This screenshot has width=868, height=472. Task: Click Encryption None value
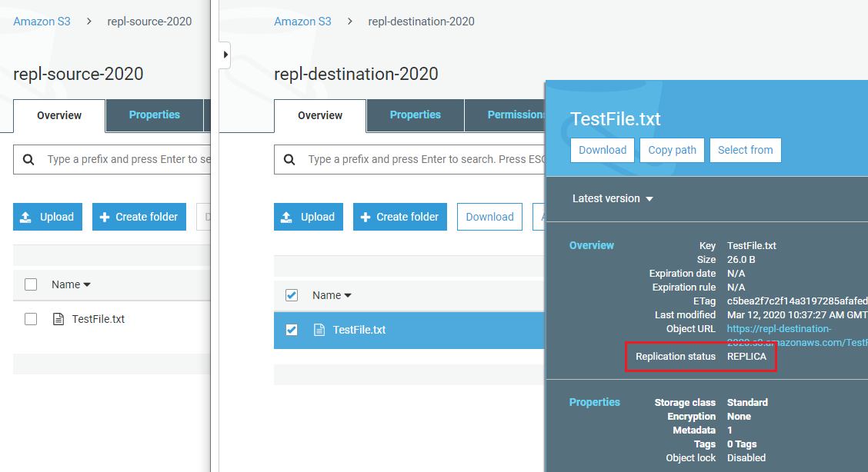tap(739, 417)
